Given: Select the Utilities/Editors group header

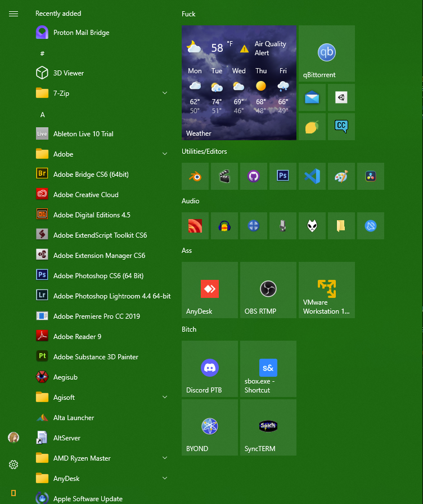Looking at the screenshot, I should point(204,151).
